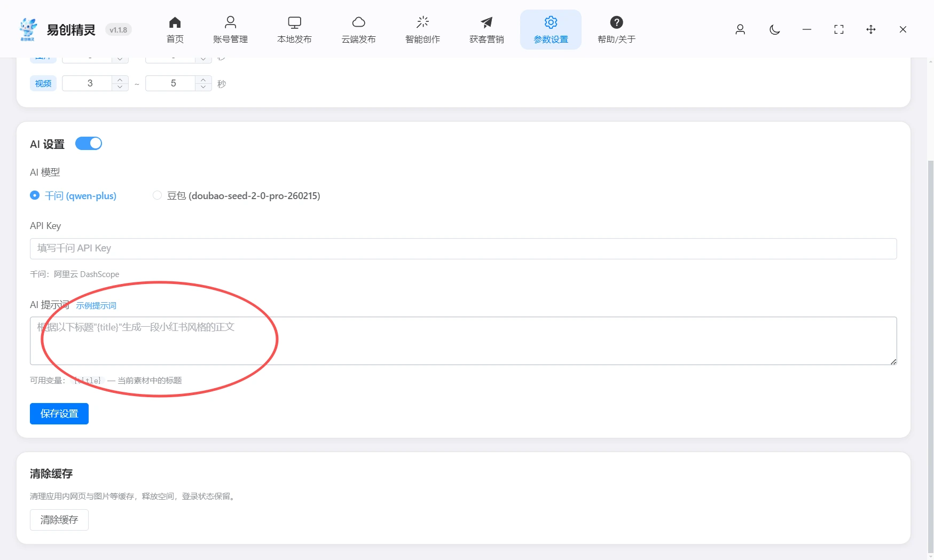This screenshot has width=934, height=560.
Task: Open the 本地发布 tab
Action: (x=294, y=30)
